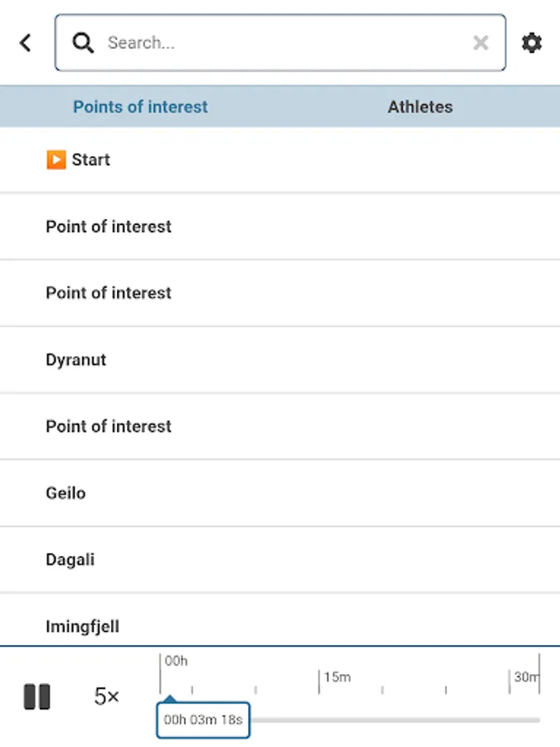The height and width of the screenshot is (747, 560).
Task: Click the magnifying glass search icon
Action: 83,42
